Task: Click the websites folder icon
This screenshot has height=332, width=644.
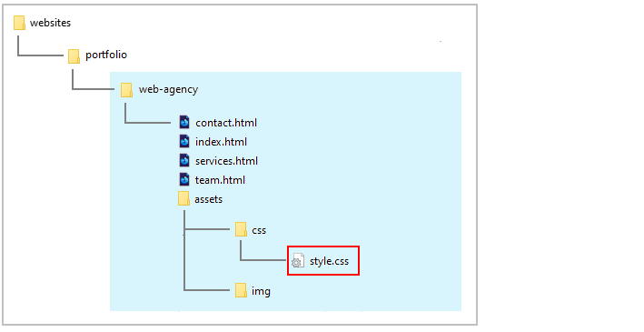Action: pos(19,23)
